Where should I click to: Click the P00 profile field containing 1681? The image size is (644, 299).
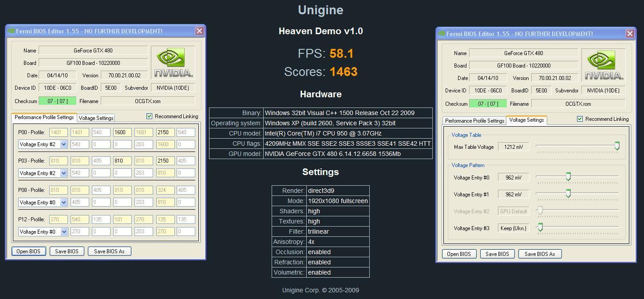coord(144,132)
